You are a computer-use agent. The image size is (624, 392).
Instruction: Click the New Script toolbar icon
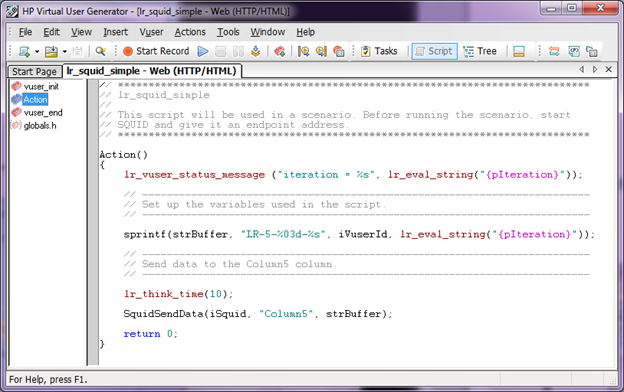24,51
